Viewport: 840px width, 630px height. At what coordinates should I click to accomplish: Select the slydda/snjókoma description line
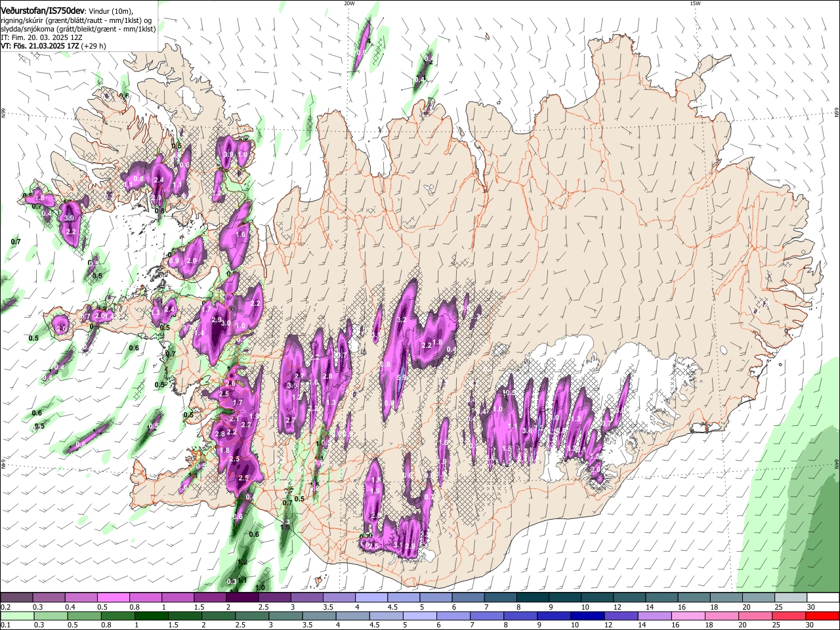point(78,29)
